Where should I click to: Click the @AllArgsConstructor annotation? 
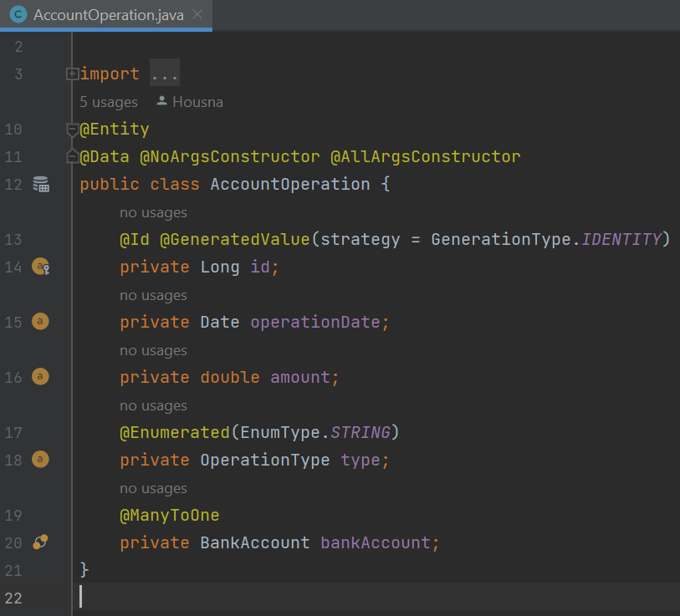click(426, 156)
